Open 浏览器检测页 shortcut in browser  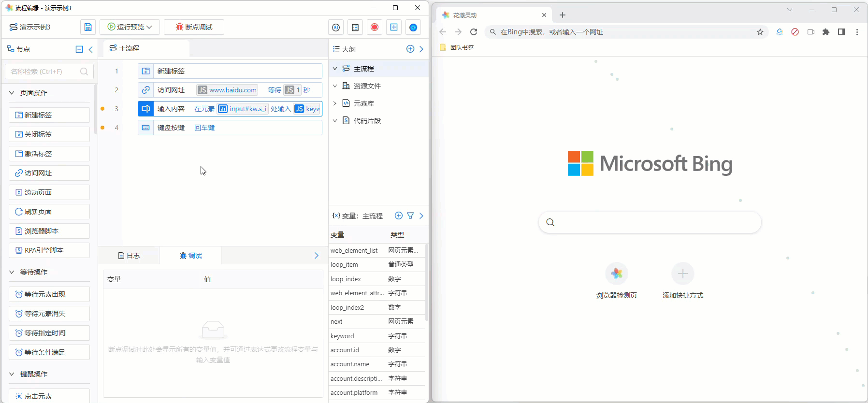click(617, 281)
